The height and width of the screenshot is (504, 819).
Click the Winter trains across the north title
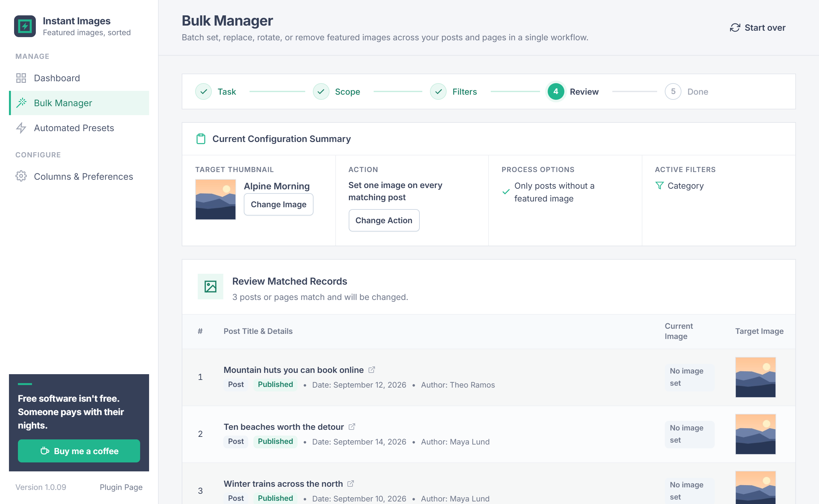pos(283,484)
